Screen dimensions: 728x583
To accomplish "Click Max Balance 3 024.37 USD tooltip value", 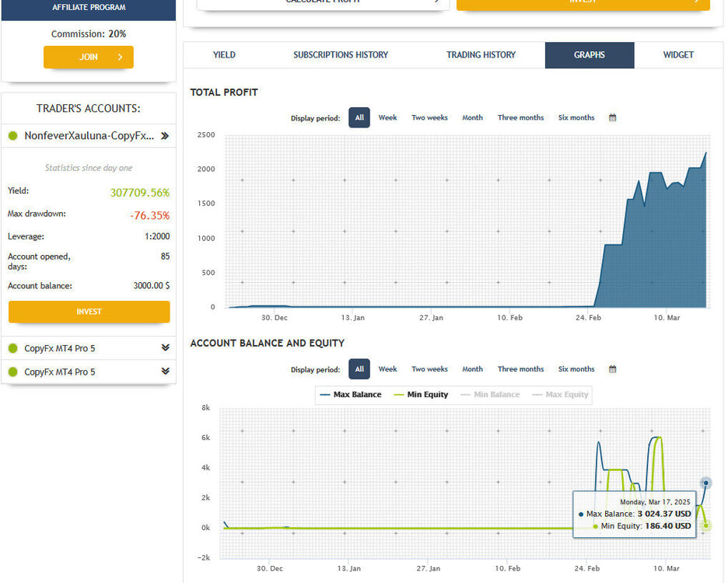I will tap(664, 514).
